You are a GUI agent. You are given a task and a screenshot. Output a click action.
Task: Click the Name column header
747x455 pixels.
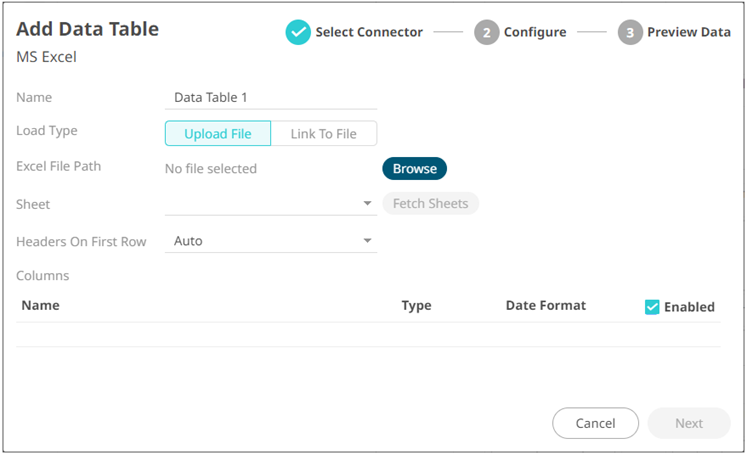click(x=41, y=305)
